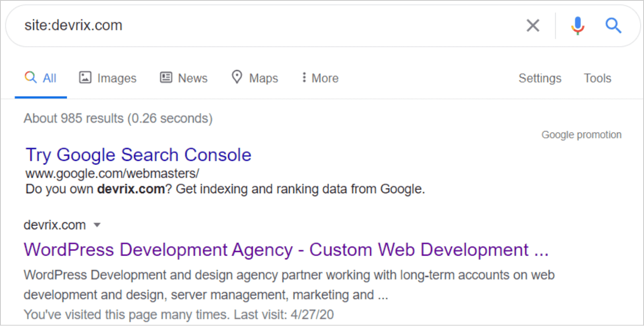Start voice search with the microphone icon

tap(578, 26)
